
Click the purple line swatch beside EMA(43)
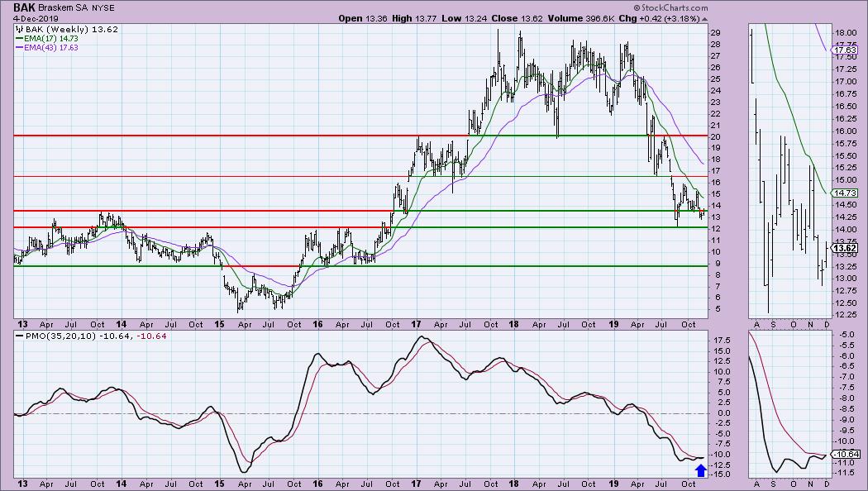(19, 48)
